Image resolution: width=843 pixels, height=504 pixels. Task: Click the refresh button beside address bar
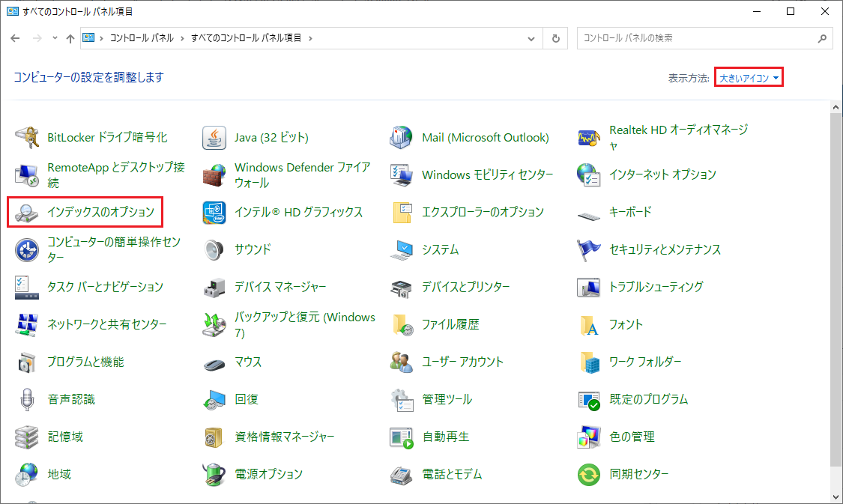555,38
